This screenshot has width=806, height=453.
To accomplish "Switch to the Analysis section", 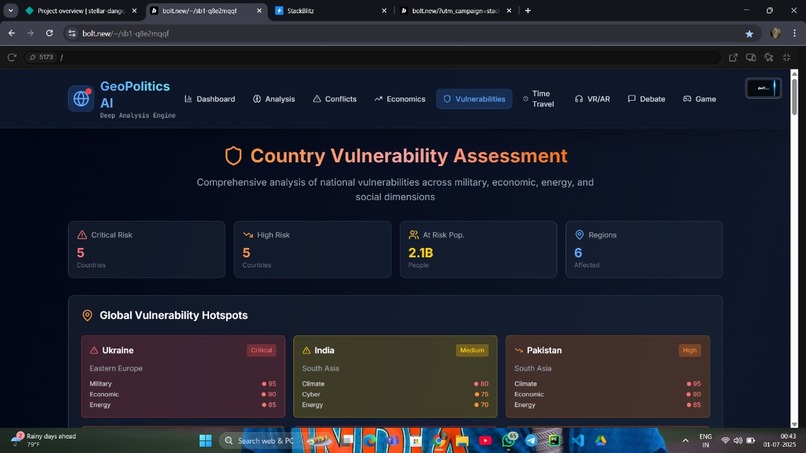I will pos(274,99).
